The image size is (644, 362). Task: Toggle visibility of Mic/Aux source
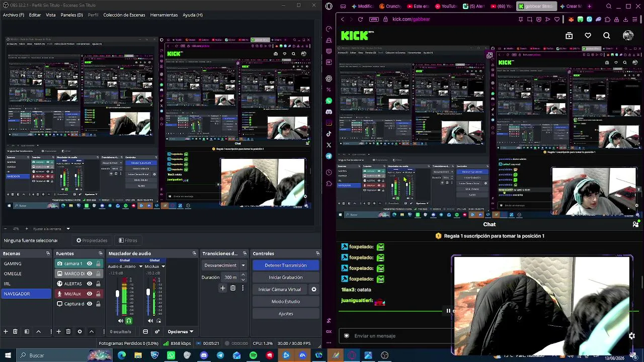(90, 294)
